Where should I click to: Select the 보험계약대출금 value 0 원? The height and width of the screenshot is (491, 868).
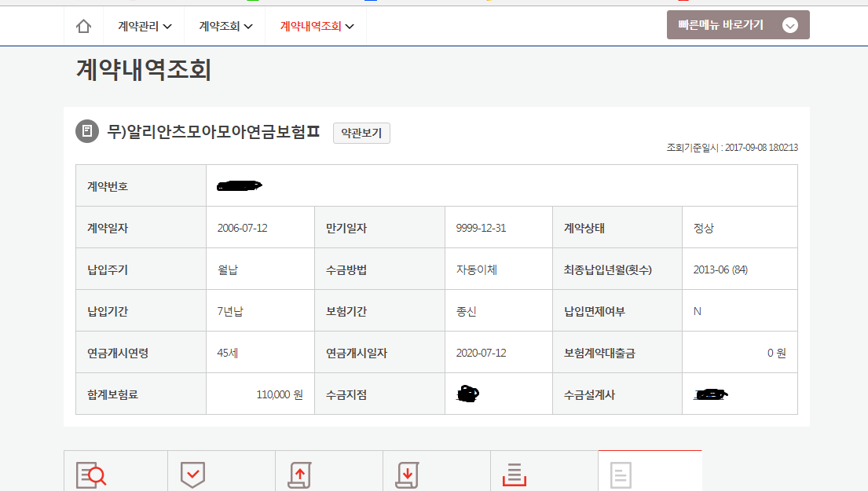777,354
